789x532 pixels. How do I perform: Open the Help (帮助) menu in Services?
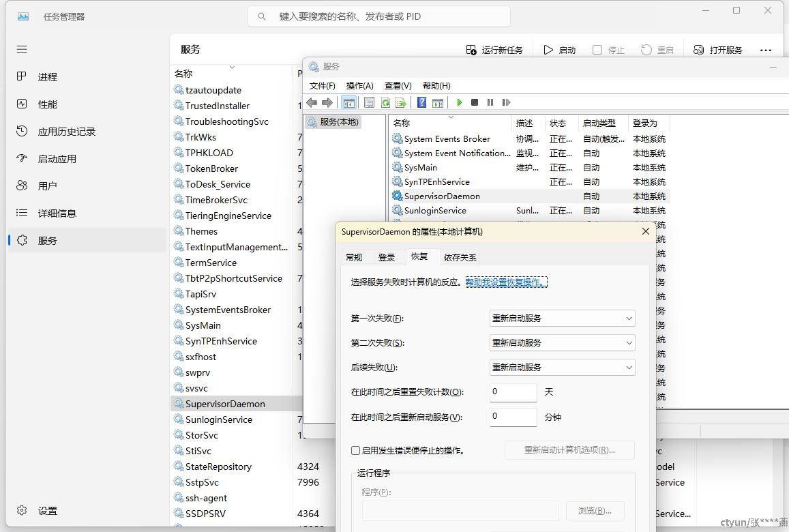tap(436, 85)
